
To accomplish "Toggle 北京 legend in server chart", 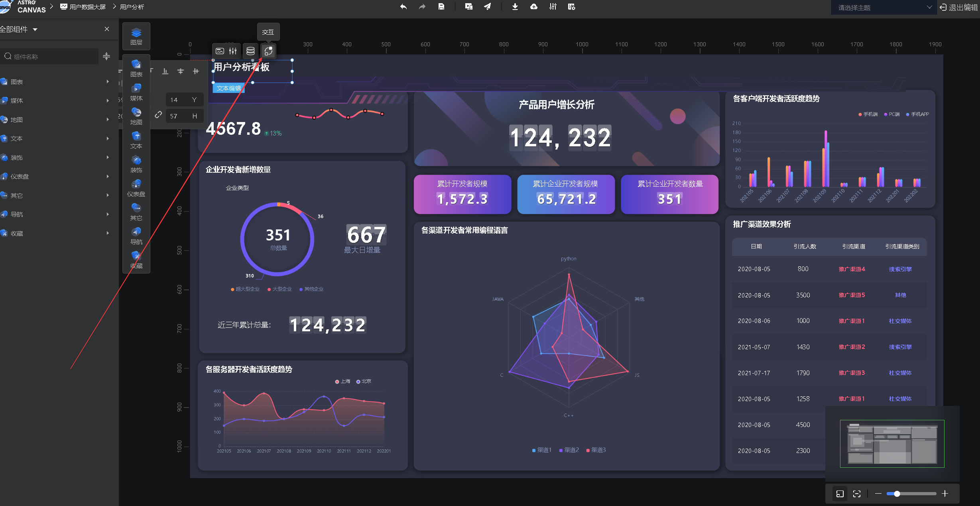I will [364, 382].
